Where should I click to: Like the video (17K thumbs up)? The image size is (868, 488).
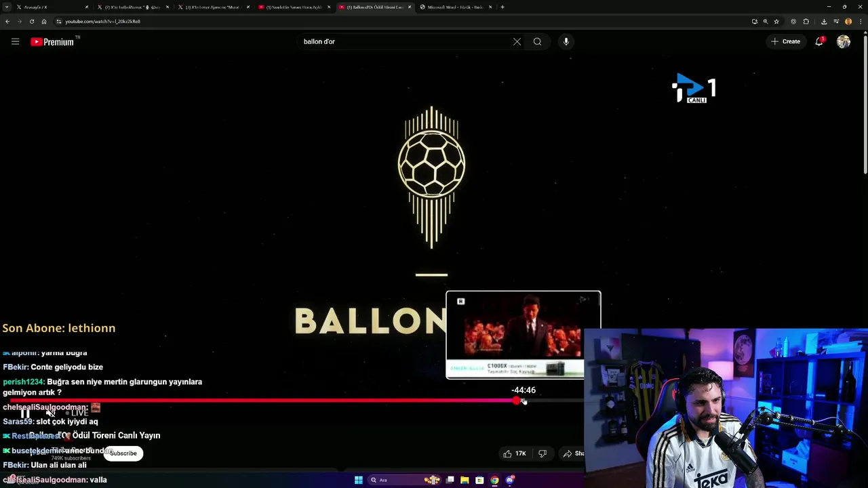coord(514,453)
